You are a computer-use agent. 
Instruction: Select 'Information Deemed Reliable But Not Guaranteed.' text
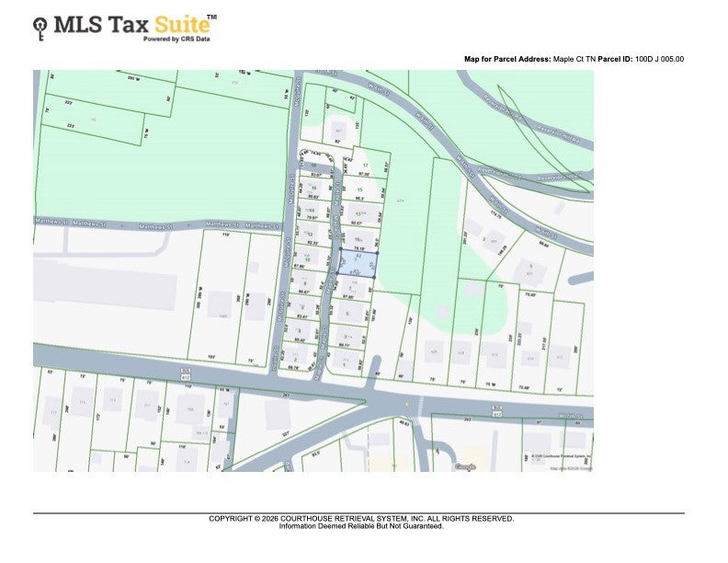tap(361, 526)
